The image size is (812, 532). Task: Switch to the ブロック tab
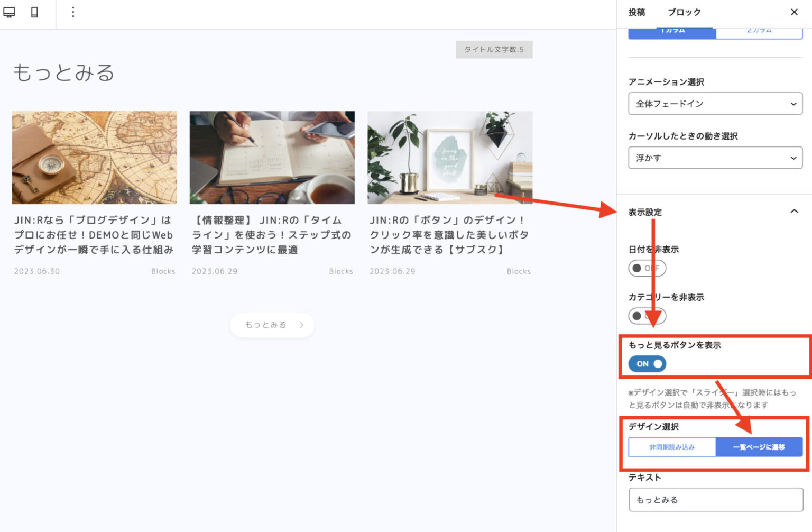point(685,12)
